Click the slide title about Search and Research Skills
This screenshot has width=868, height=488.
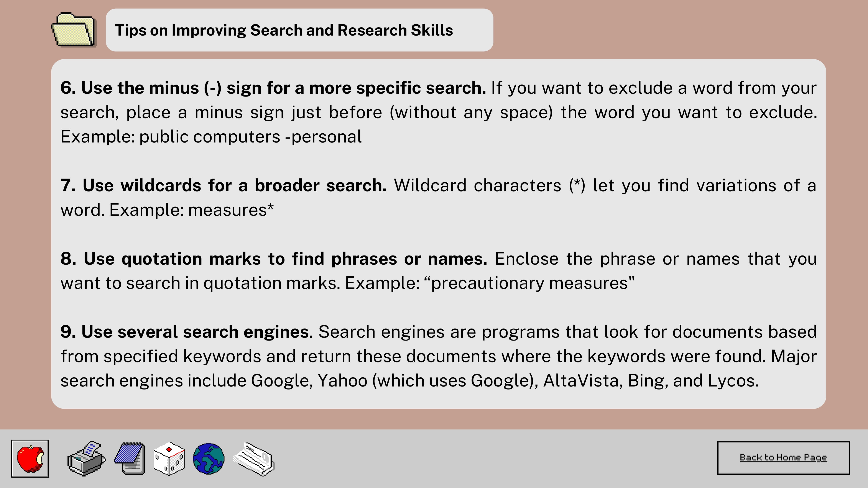pyautogui.click(x=284, y=30)
